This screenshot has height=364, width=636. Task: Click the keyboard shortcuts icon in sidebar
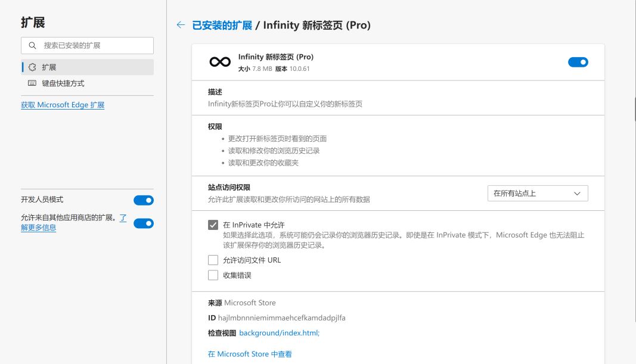tap(32, 83)
